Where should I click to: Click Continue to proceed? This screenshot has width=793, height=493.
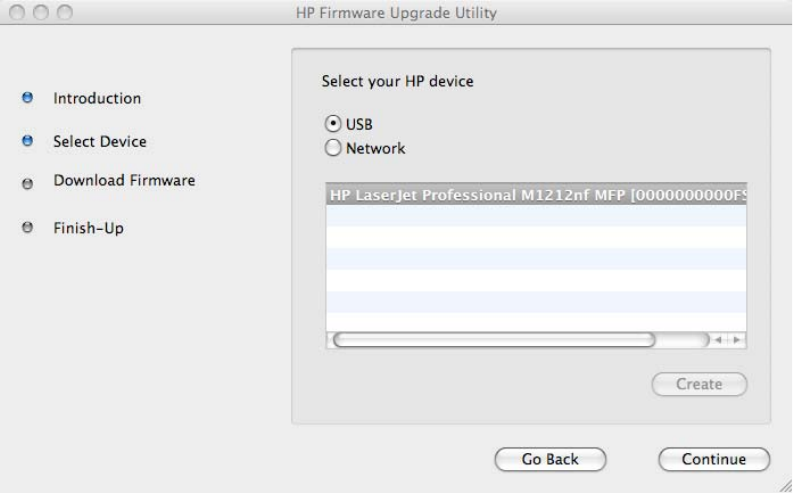point(713,460)
